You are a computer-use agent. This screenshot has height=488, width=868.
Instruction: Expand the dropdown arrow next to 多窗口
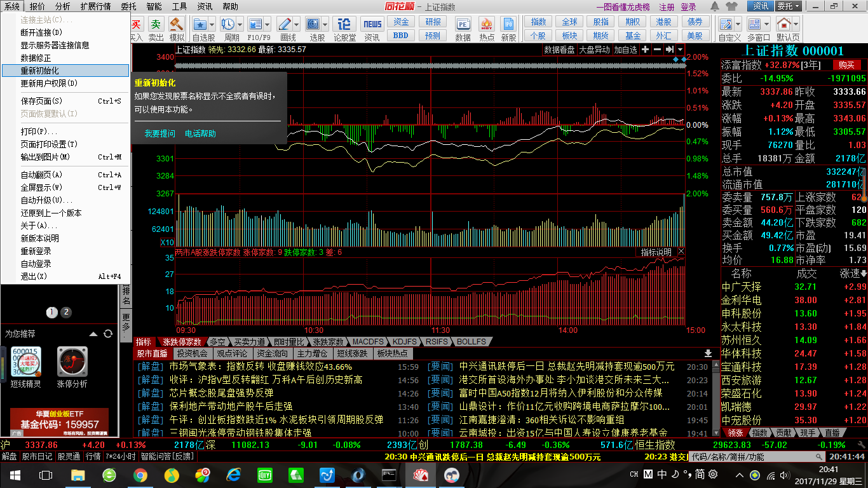click(768, 24)
